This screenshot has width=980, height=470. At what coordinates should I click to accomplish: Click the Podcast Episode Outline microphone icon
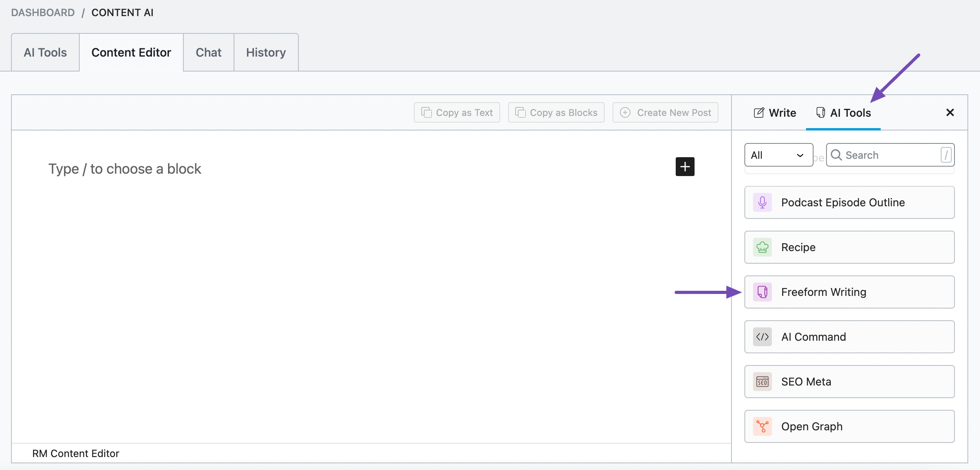(x=762, y=202)
